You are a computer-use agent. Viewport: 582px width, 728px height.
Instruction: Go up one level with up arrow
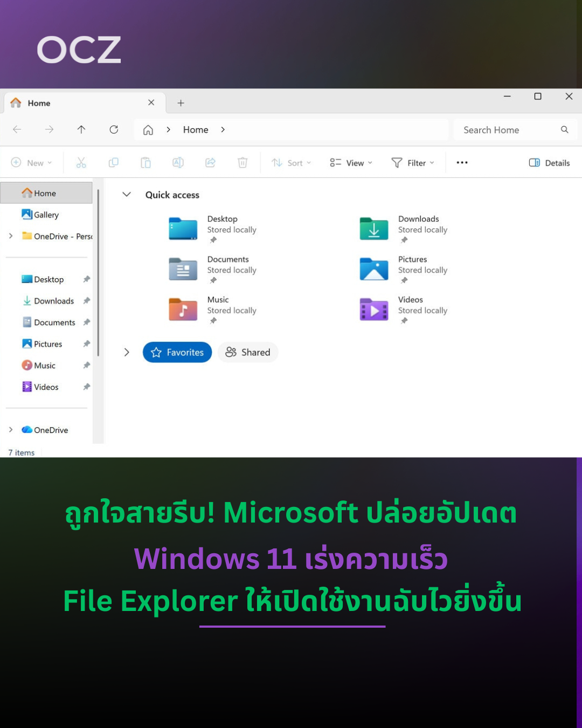pyautogui.click(x=81, y=129)
